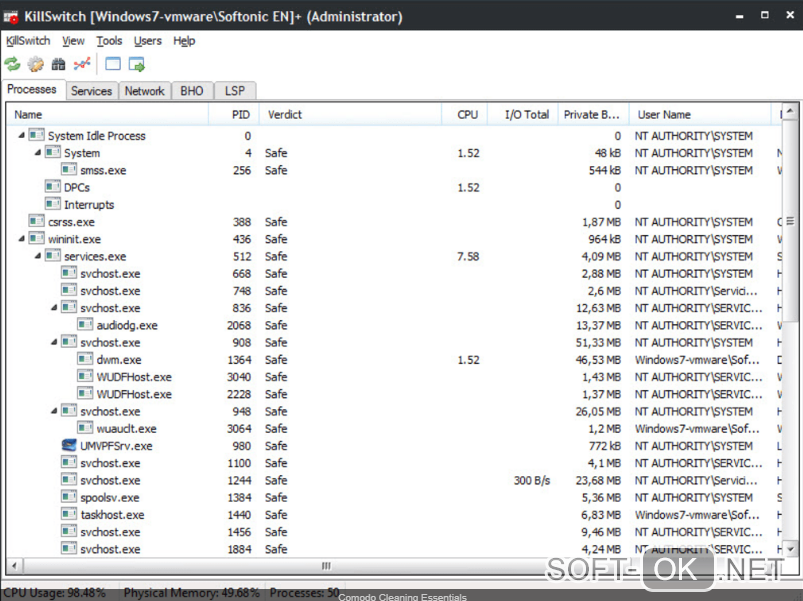Select the Processes tab
The height and width of the screenshot is (601, 803).
coord(32,90)
